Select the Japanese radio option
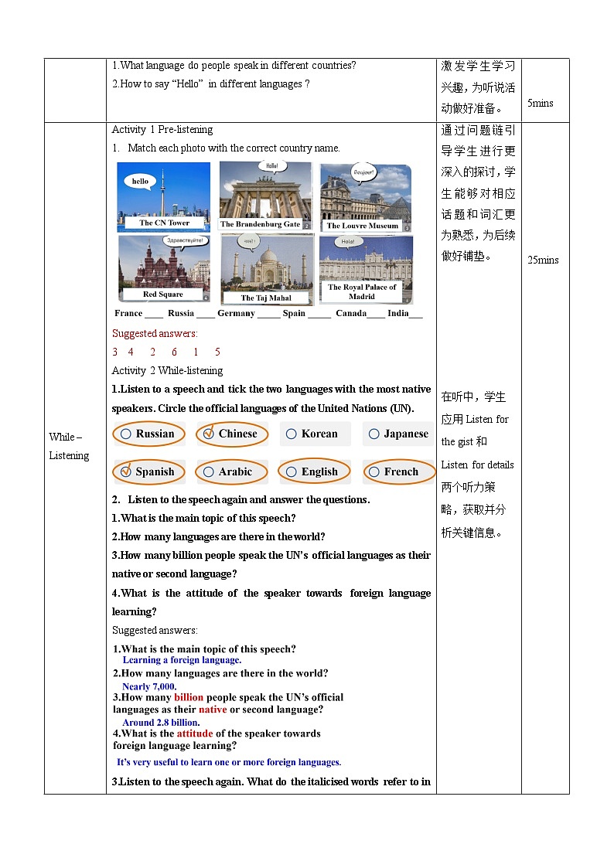Screen dimensions: 614x868 tap(374, 434)
